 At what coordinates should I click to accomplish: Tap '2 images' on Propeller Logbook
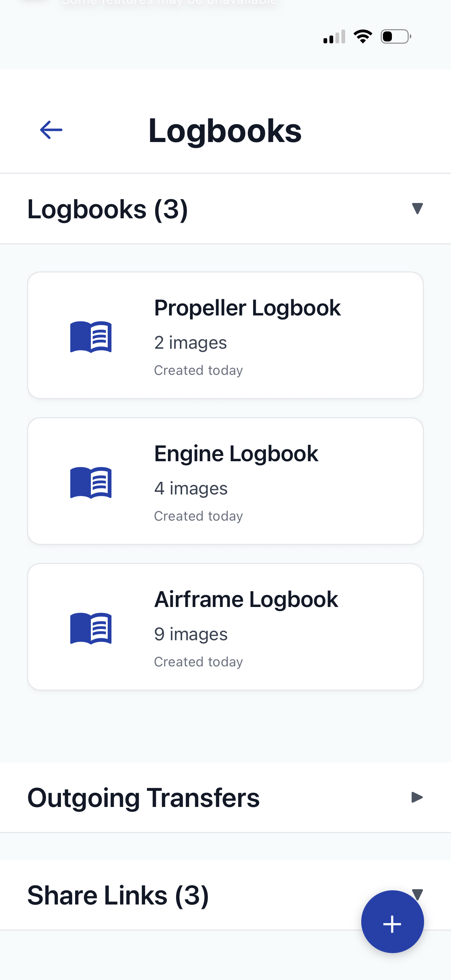click(190, 342)
